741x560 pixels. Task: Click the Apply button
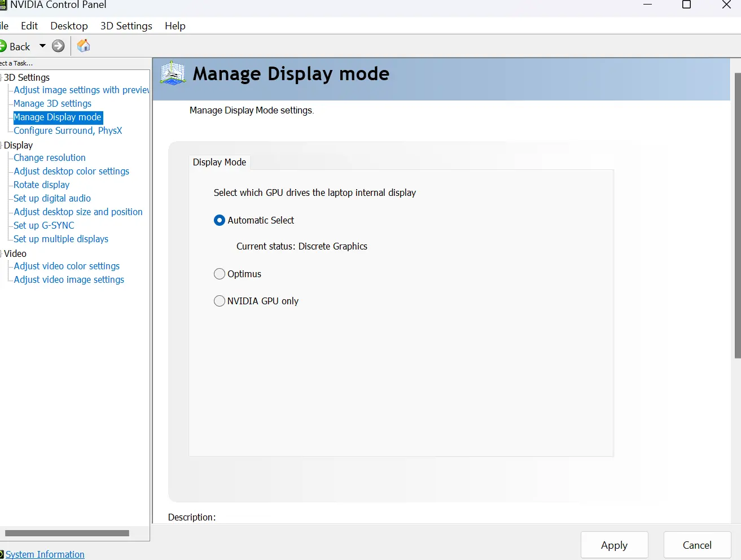pyautogui.click(x=614, y=545)
